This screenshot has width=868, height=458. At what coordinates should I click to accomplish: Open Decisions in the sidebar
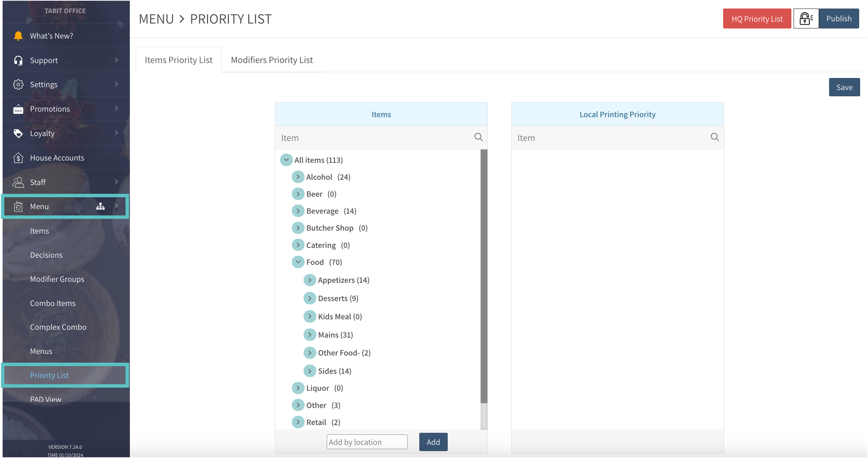46,255
